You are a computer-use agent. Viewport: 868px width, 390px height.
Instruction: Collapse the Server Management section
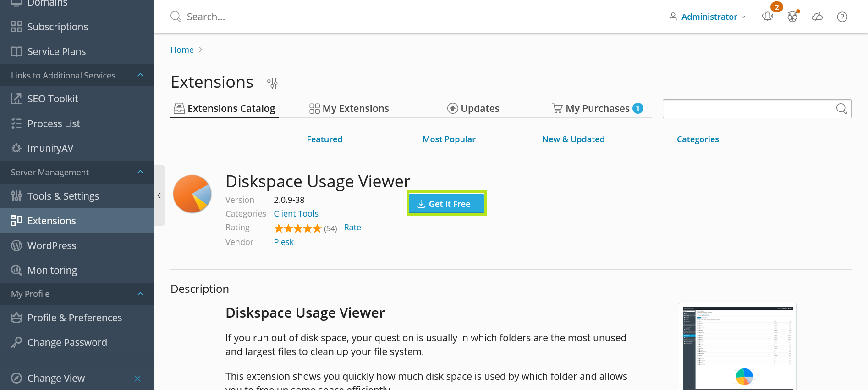point(140,172)
